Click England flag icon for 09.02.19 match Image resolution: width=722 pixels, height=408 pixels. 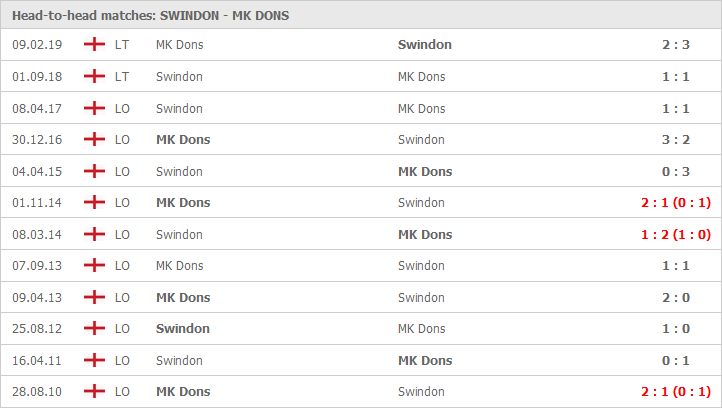pos(94,45)
